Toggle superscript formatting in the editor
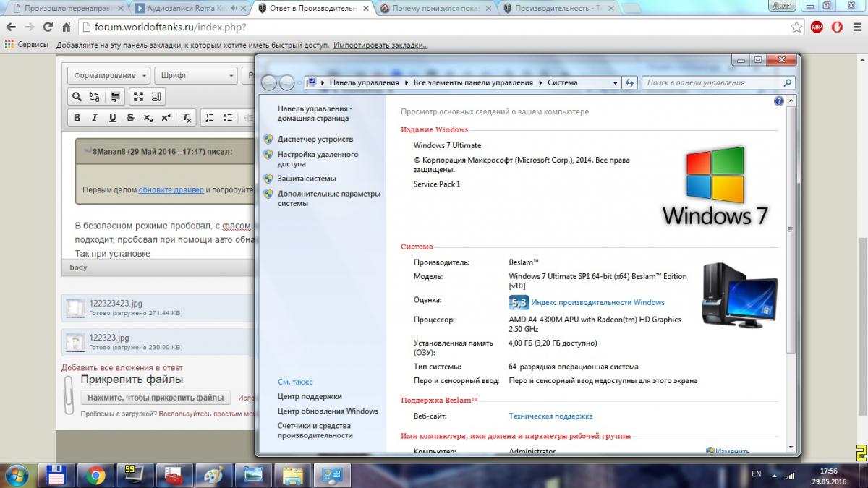 coord(166,118)
